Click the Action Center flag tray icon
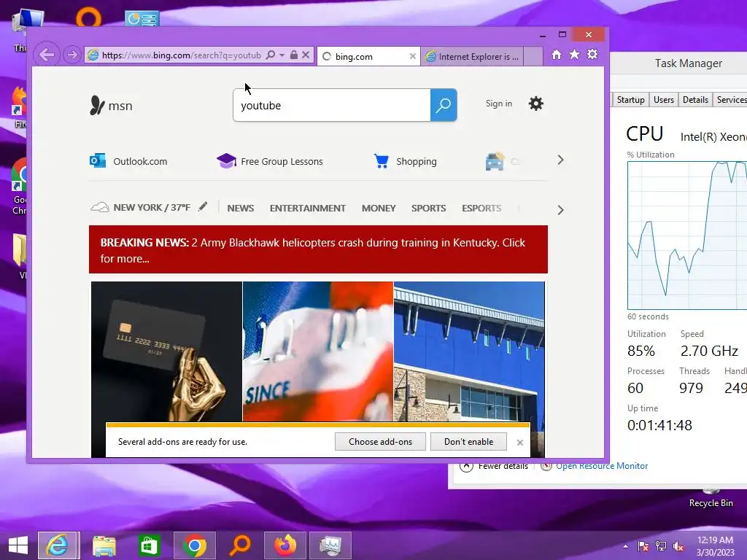 (x=643, y=546)
